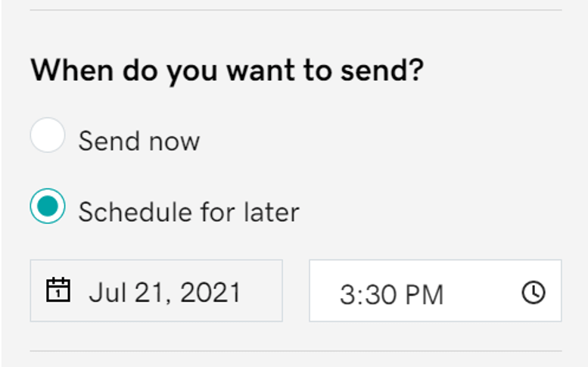Open the Jul 21, 2021 date dropdown
The image size is (588, 367).
pos(157,291)
